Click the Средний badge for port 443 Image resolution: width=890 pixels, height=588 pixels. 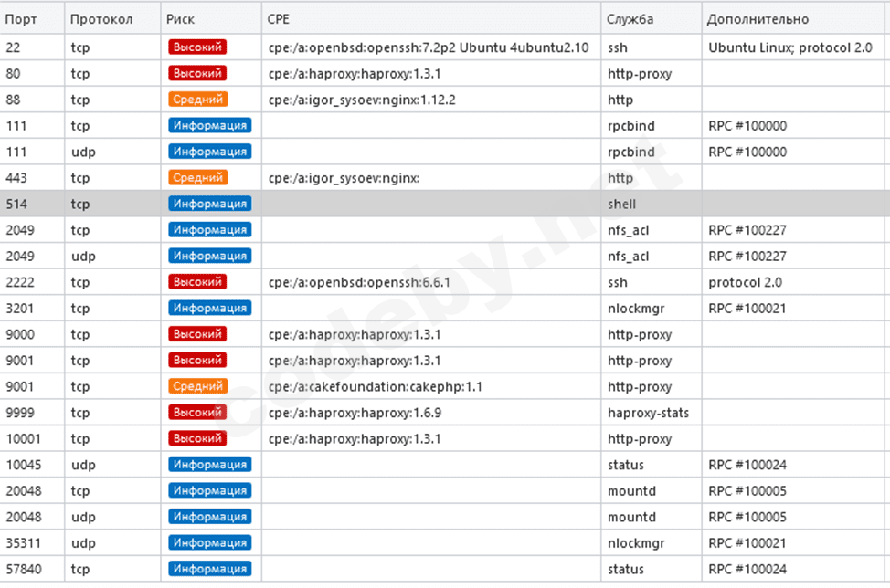(x=197, y=177)
